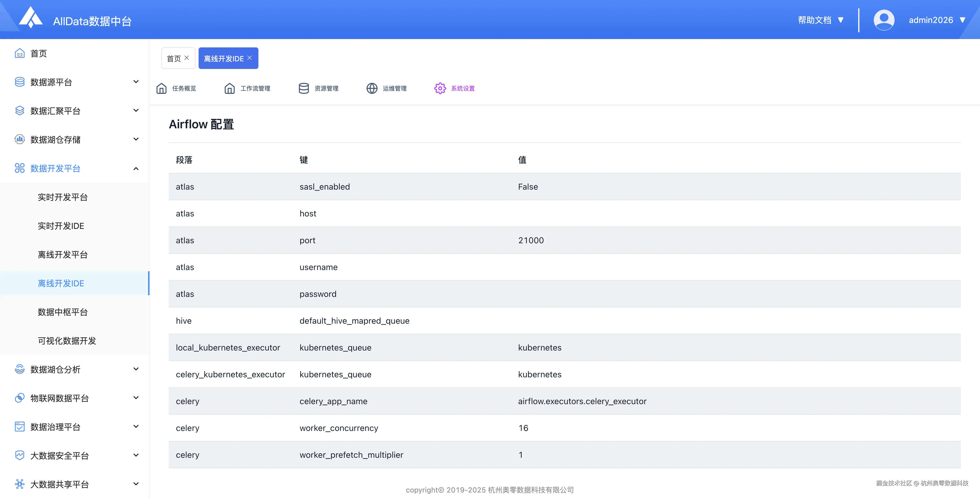980x498 pixels.
Task: Collapse the 数据开发平台 menu
Action: tap(136, 168)
